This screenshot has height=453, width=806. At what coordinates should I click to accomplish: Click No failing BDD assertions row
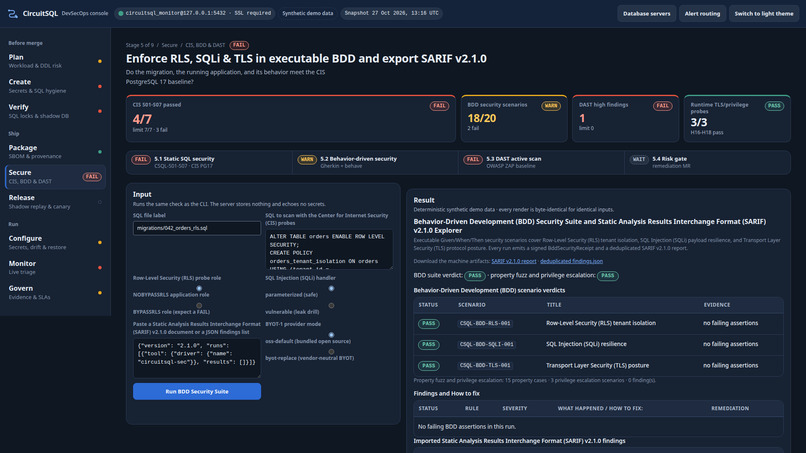[598, 426]
